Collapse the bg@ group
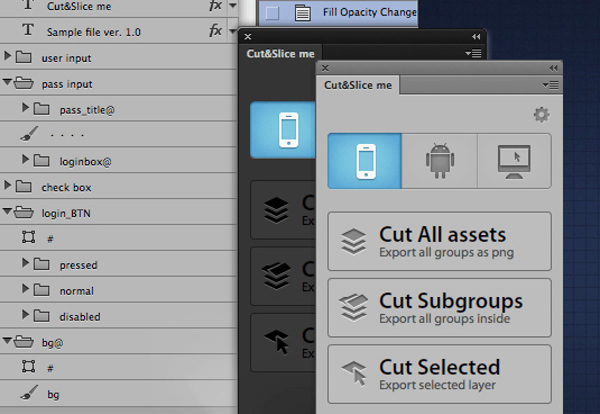This screenshot has height=414, width=600. [x=7, y=340]
